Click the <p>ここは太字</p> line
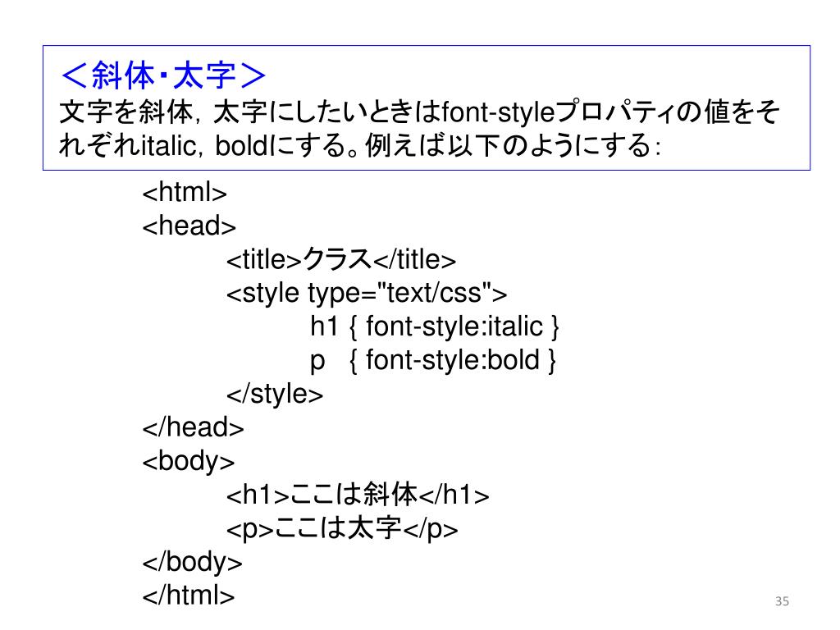The height and width of the screenshot is (630, 840). pos(342,528)
